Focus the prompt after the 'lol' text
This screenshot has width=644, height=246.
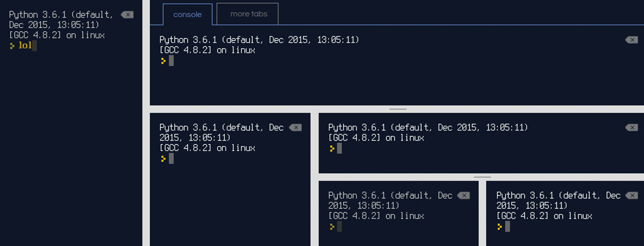(35, 46)
